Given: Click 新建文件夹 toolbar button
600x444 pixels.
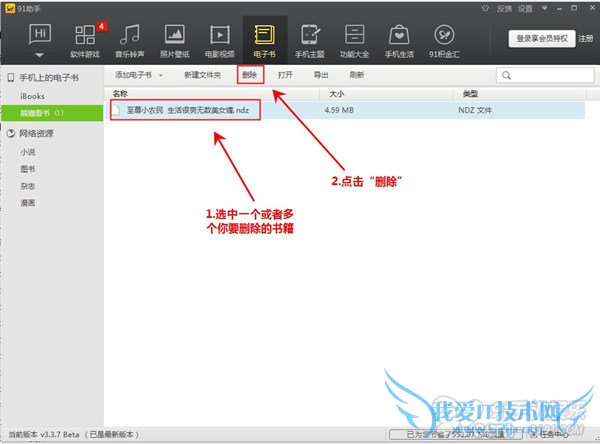Looking at the screenshot, I should coord(202,75).
